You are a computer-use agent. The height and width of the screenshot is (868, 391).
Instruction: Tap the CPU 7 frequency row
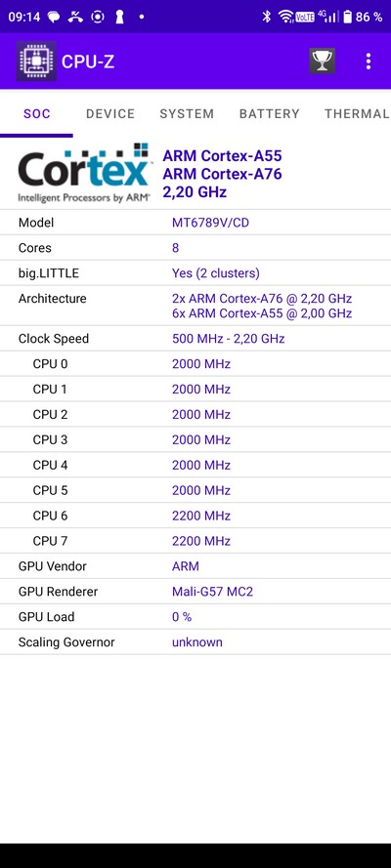click(195, 541)
